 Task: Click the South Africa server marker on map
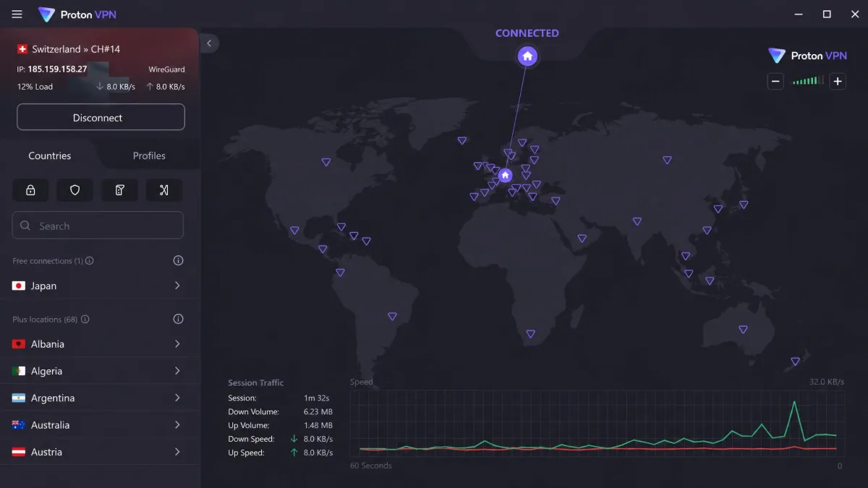(x=530, y=334)
